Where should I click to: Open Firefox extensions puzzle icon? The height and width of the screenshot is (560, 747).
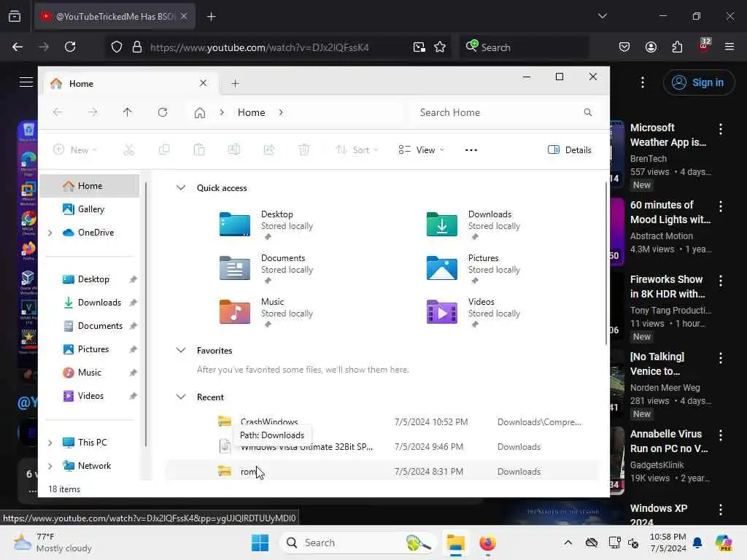(x=677, y=47)
